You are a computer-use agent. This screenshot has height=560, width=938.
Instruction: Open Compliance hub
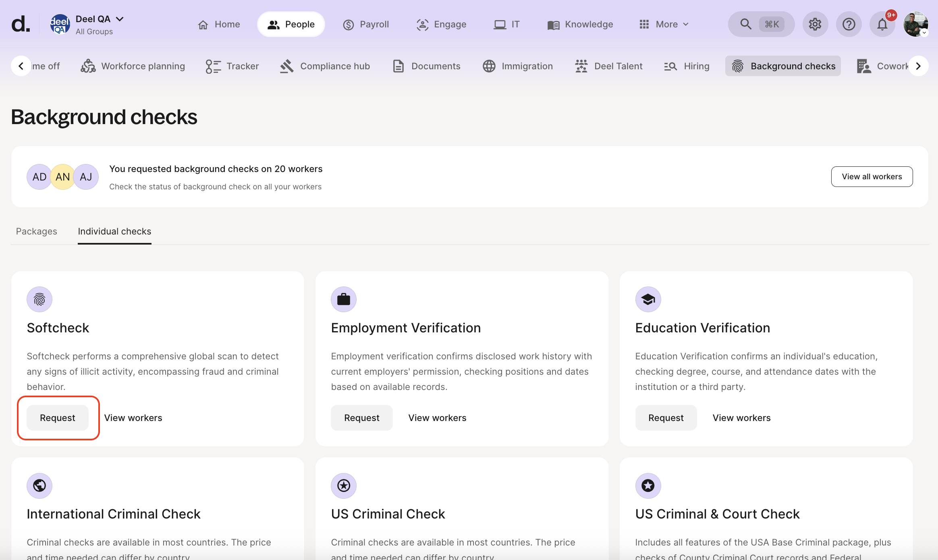[x=325, y=66]
